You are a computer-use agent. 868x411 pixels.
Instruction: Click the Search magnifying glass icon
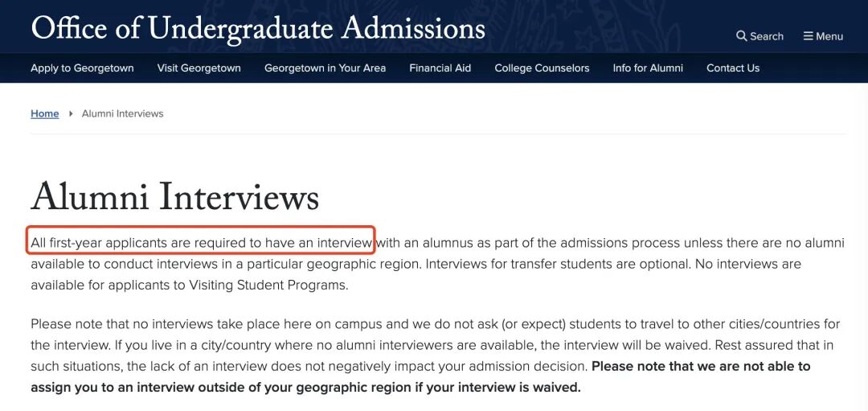741,36
